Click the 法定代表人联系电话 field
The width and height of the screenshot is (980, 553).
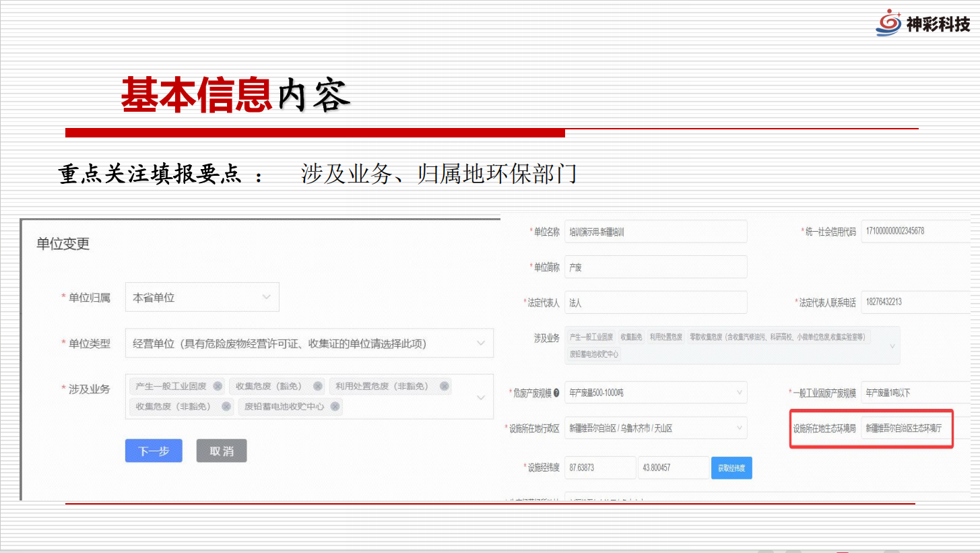point(915,302)
